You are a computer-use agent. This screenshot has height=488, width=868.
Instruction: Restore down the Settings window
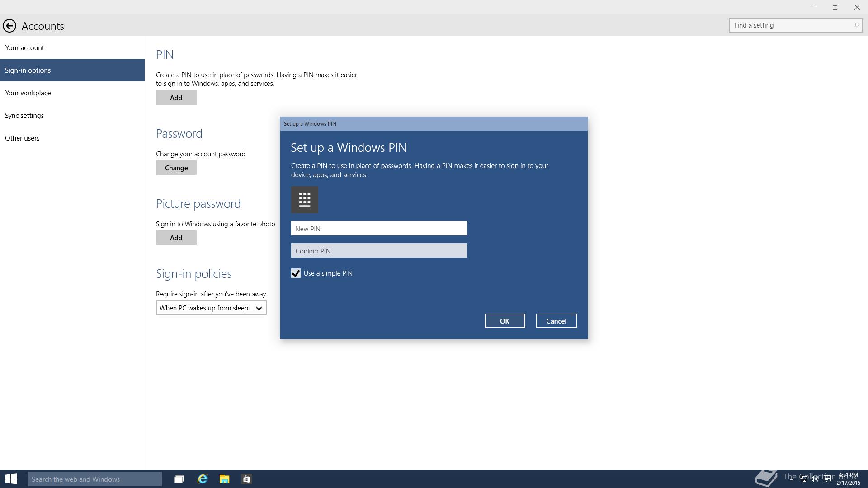(x=835, y=7)
